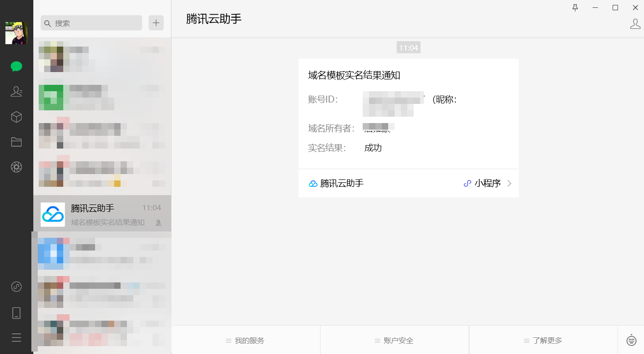Click the cloud icon in the card footer

click(x=313, y=184)
